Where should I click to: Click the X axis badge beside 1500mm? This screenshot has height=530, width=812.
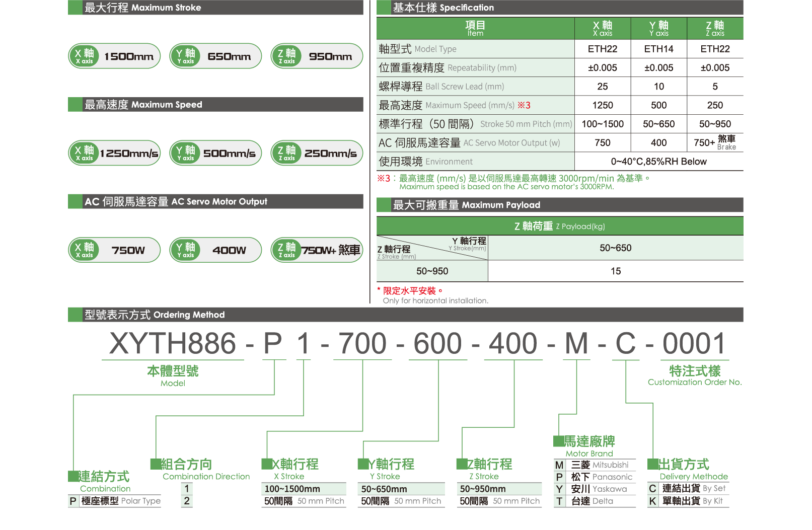point(84,56)
